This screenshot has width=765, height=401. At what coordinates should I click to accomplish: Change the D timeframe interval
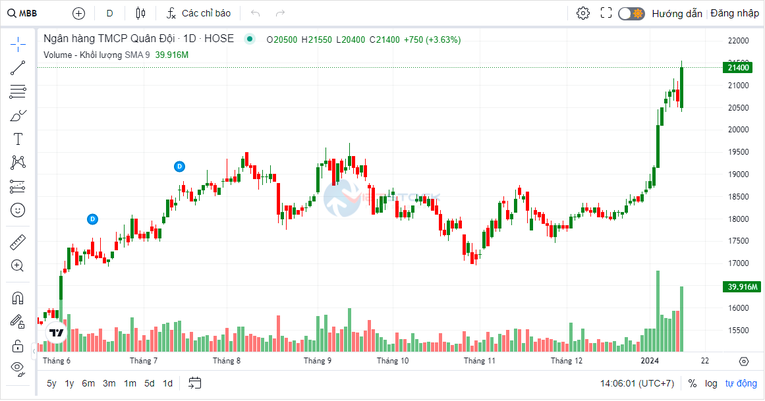[110, 13]
